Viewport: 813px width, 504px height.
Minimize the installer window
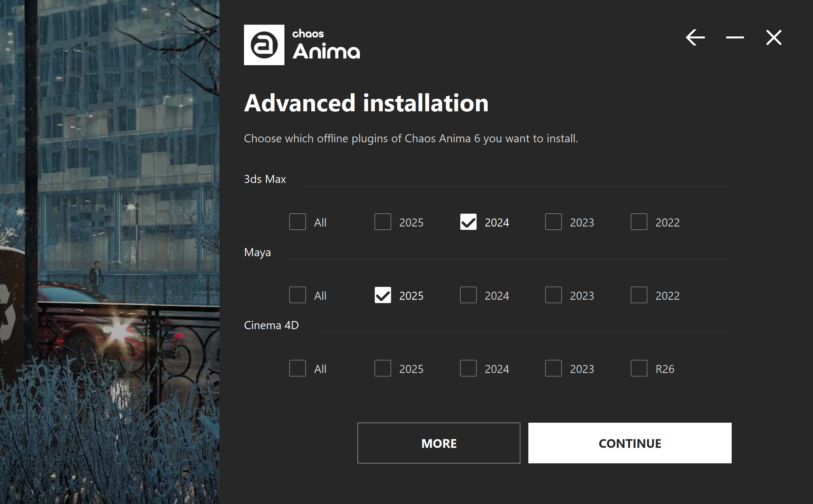pos(735,37)
